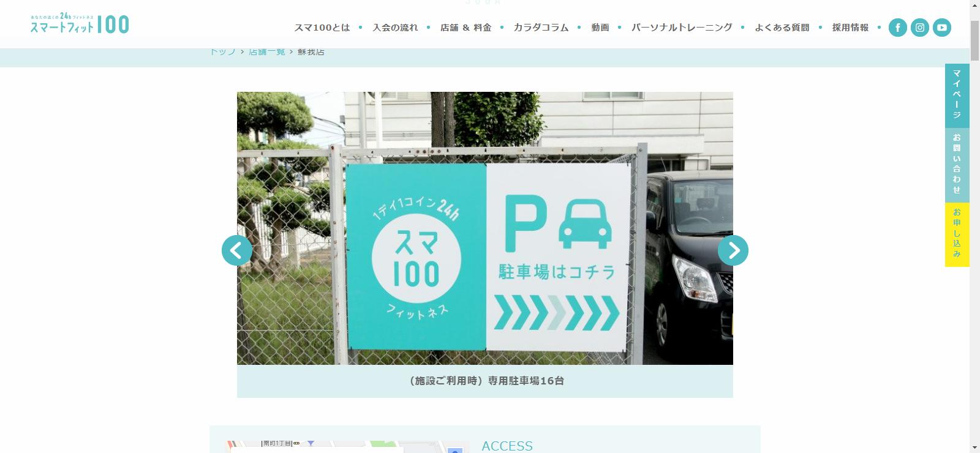Click the スマートフィット100 logo
Screen dimensions: 980x453
click(80, 23)
